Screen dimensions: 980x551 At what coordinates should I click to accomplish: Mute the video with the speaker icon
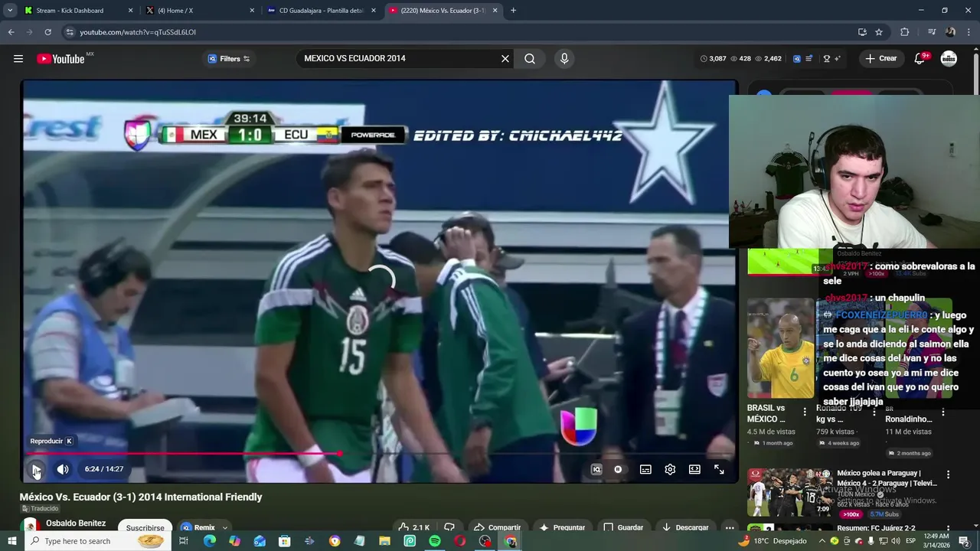click(63, 469)
